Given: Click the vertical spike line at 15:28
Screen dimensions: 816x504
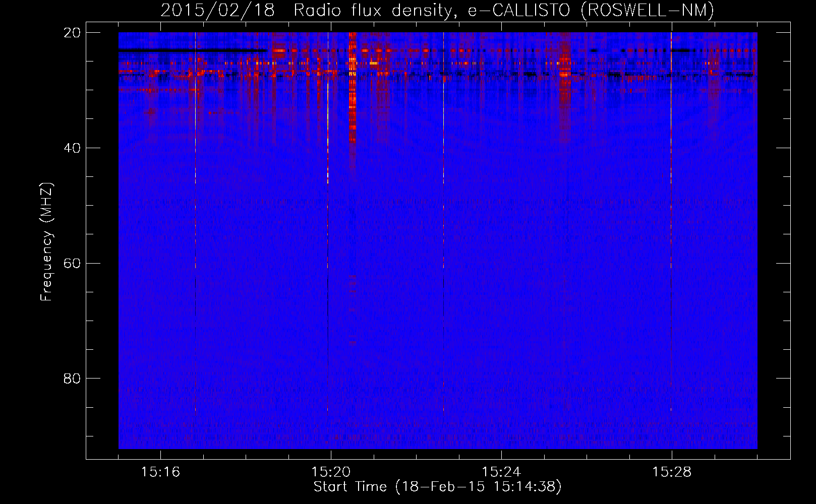Looking at the screenshot, I should click(x=671, y=222).
